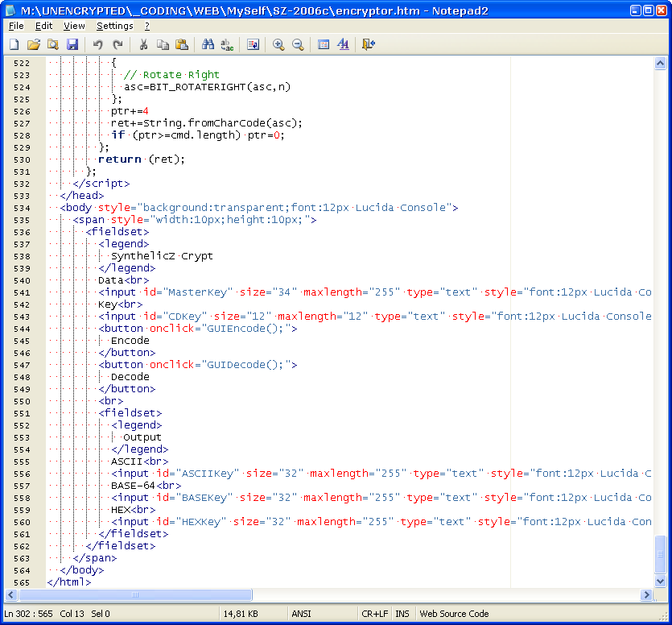Click the 'BASE-64<br>' line text
This screenshot has width=672, height=625.
tap(146, 486)
